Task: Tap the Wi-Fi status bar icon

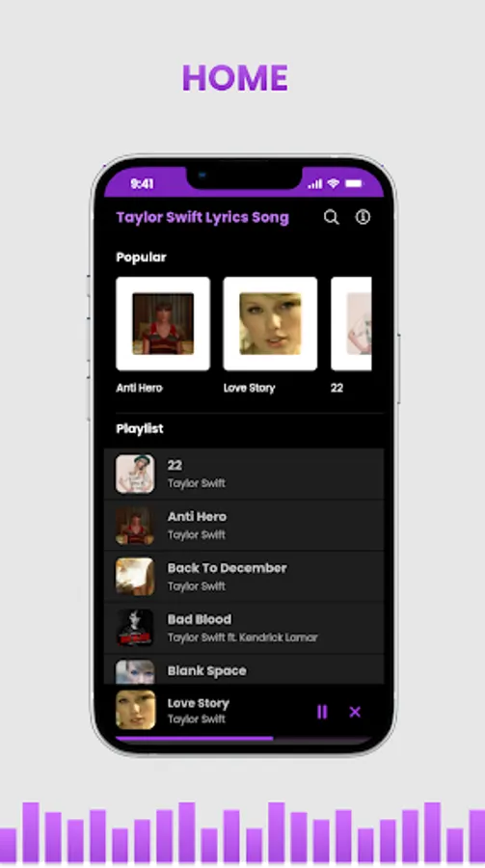Action: [x=333, y=183]
